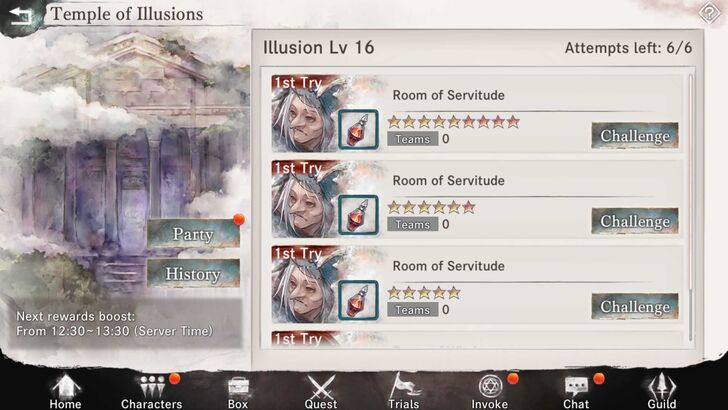Challenge the six-star Room of Servitude

click(x=635, y=221)
